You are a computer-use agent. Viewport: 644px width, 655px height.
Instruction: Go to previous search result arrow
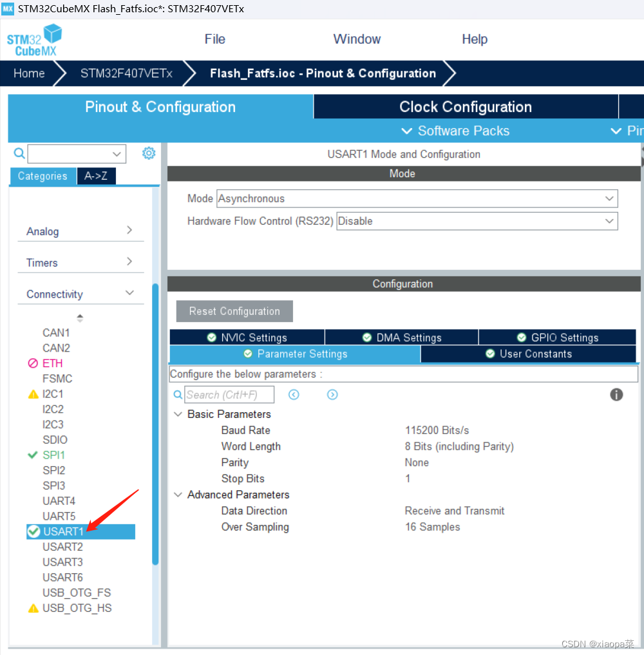click(294, 395)
